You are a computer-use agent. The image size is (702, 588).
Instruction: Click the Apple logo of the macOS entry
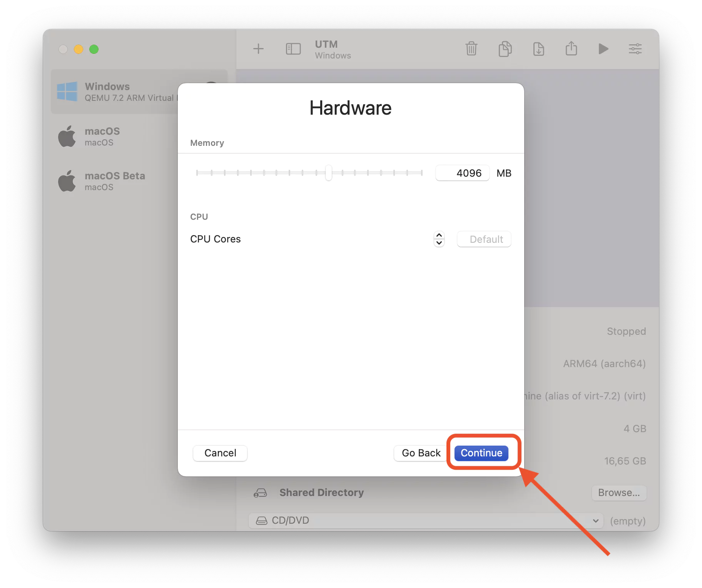coord(67,136)
